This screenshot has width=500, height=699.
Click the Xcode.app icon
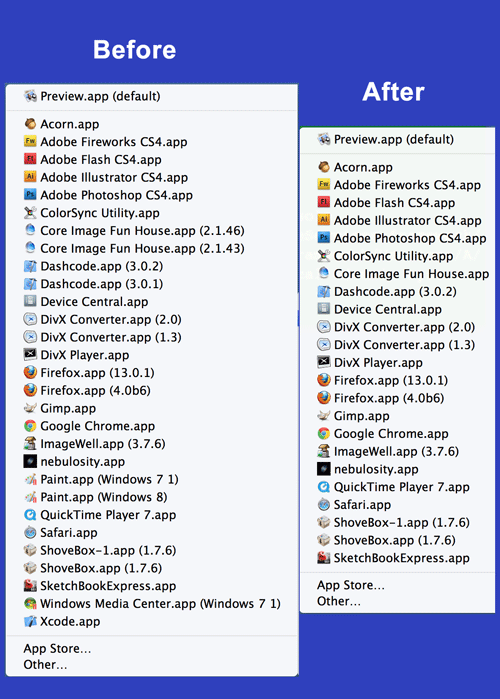coord(30,621)
